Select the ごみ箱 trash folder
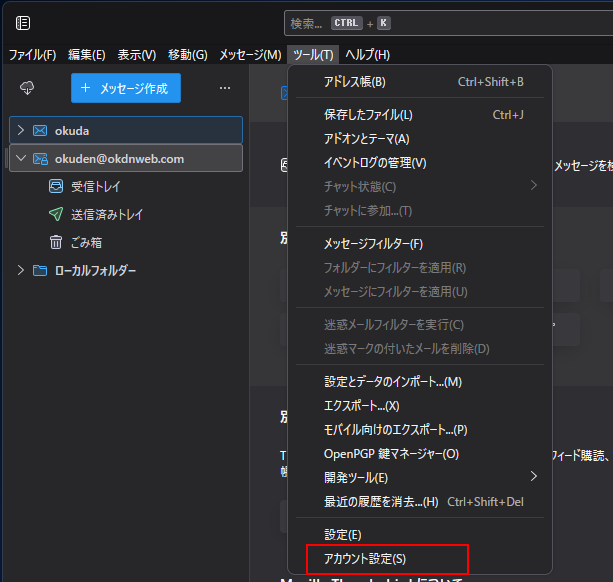The height and width of the screenshot is (582, 613). click(86, 242)
